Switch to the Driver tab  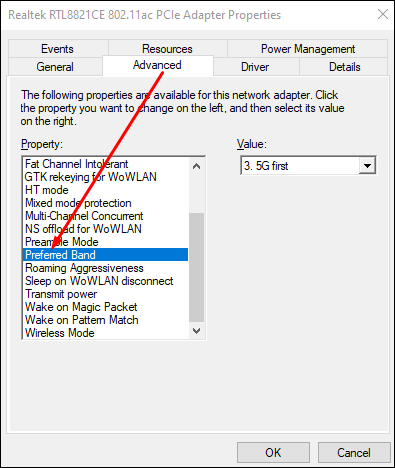pos(255,67)
